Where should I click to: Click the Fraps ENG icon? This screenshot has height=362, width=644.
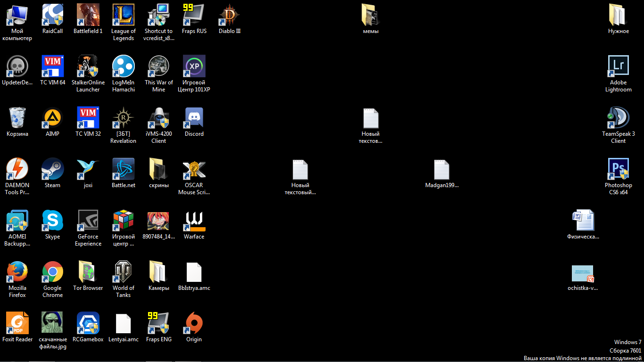[159, 323]
